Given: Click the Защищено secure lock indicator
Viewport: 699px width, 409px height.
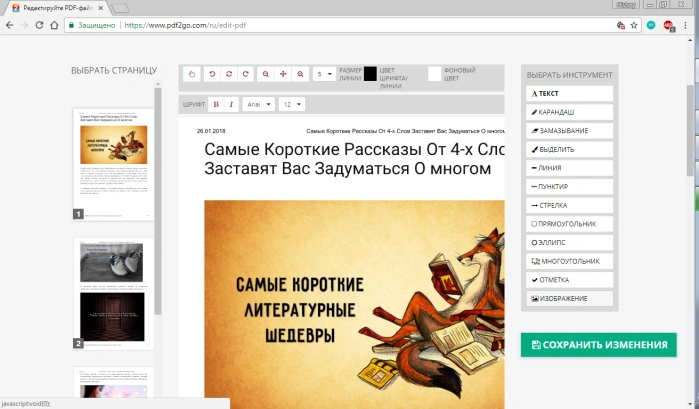Looking at the screenshot, I should 92,25.
